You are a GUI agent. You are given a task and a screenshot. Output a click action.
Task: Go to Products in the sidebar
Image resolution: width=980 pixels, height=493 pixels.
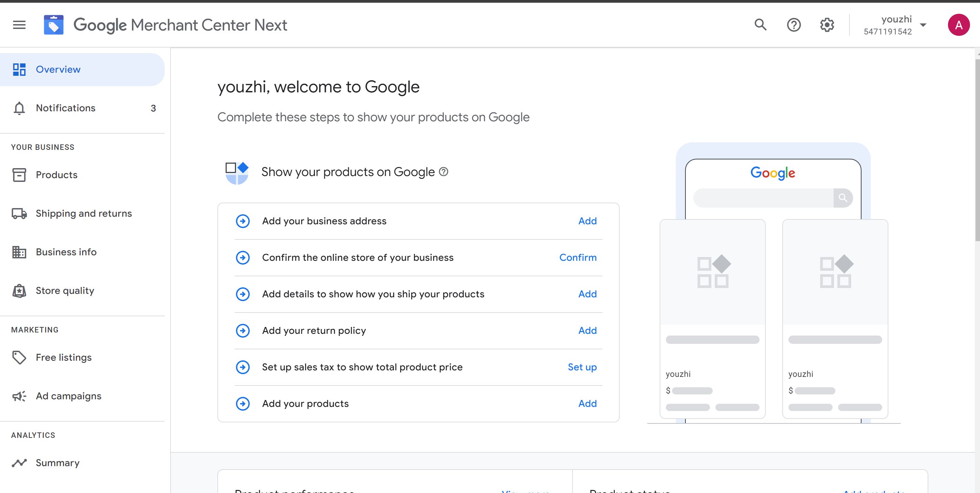pyautogui.click(x=82, y=175)
